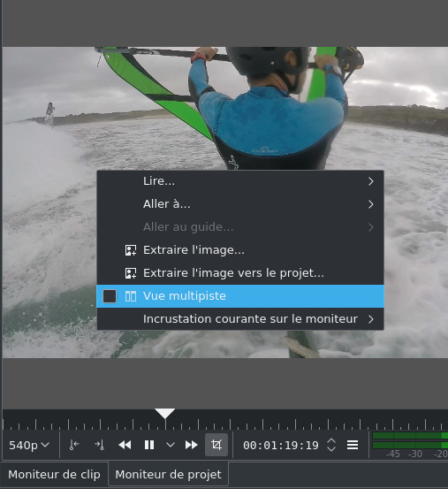Pause the video playback
Screen dimensions: 448x489
(149, 445)
